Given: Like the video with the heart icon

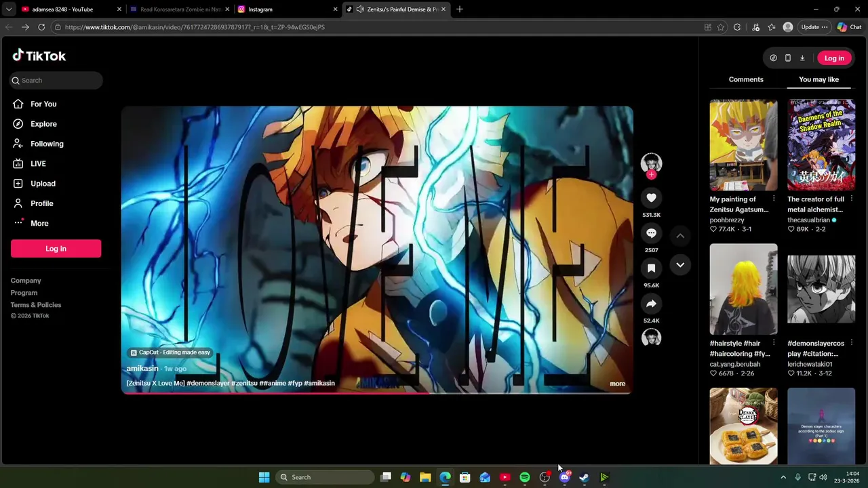Looking at the screenshot, I should coord(651,198).
